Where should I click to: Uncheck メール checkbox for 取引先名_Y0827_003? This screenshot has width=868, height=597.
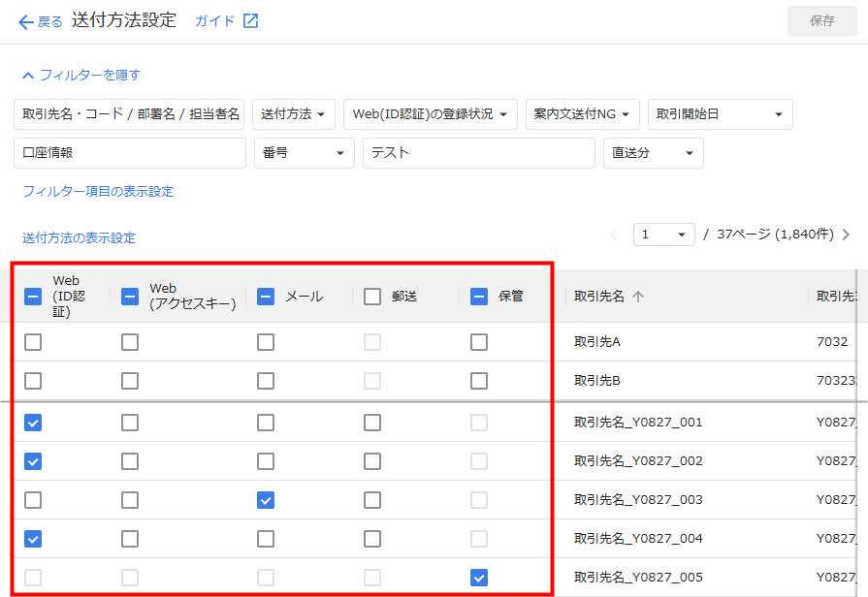click(x=266, y=500)
